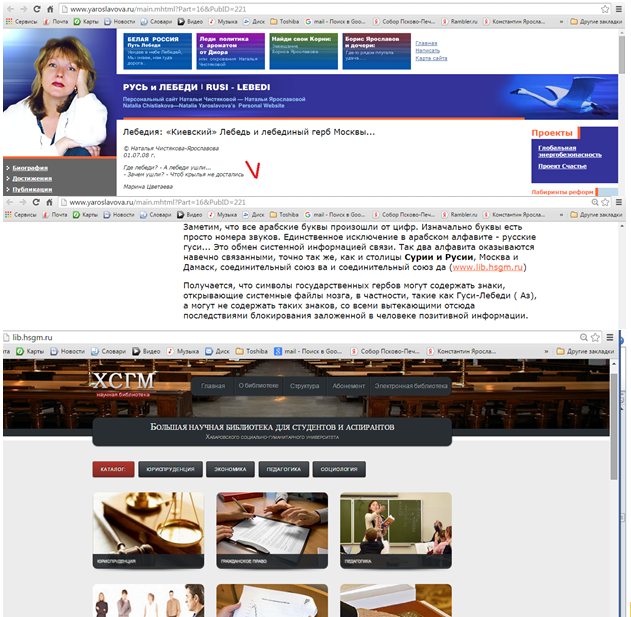631x617 pixels.
Task: Open the Леди политика с ароматом от Диора banner
Action: pyautogui.click(x=231, y=52)
